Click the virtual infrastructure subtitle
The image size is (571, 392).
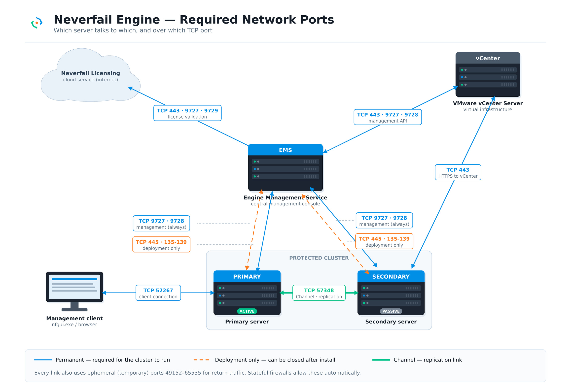(488, 109)
